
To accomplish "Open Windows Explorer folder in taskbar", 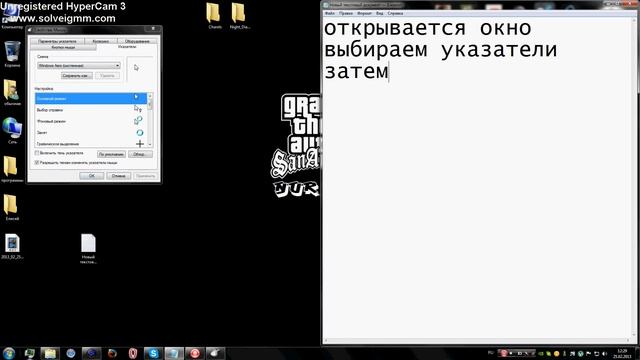I will [x=50, y=353].
